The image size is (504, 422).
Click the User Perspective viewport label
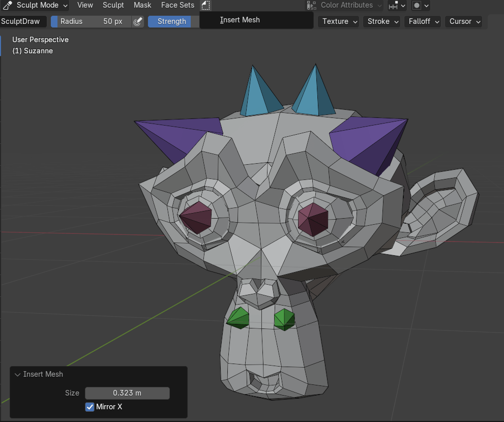point(41,40)
